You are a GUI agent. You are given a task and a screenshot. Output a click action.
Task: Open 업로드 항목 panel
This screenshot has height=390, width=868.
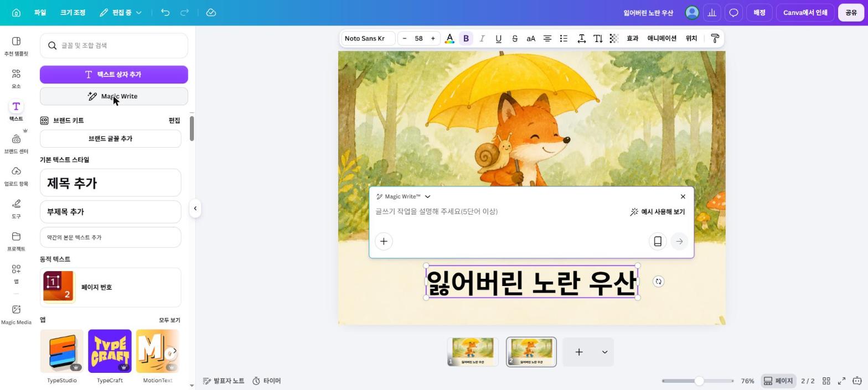[x=16, y=176]
